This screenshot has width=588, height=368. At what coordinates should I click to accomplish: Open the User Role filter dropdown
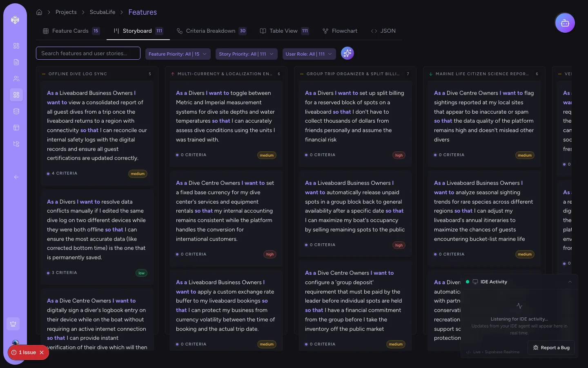point(309,54)
